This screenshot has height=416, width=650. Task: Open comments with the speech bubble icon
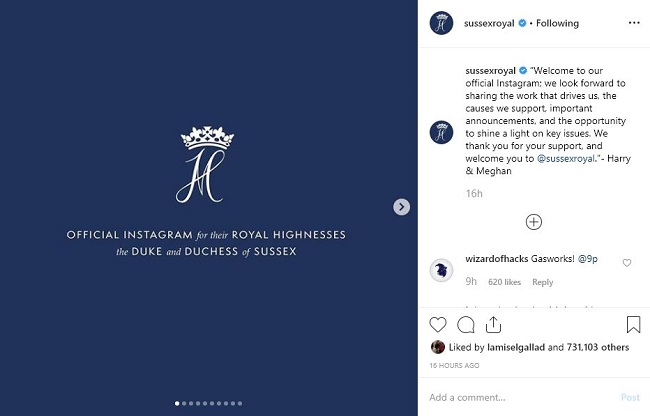tap(465, 324)
